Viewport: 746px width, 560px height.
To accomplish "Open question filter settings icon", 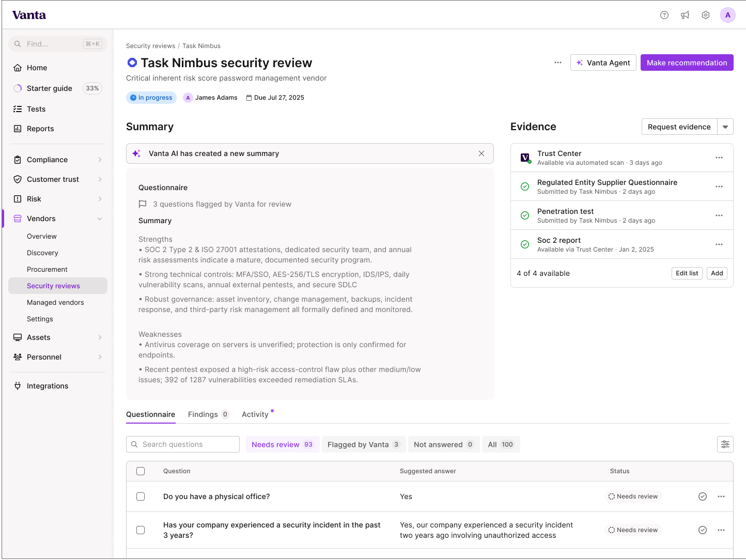I will click(x=725, y=444).
